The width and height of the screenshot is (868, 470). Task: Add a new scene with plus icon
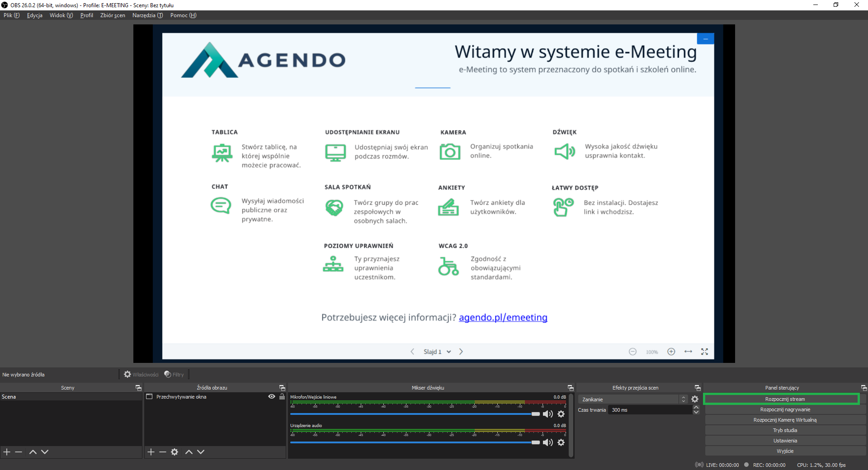click(7, 452)
